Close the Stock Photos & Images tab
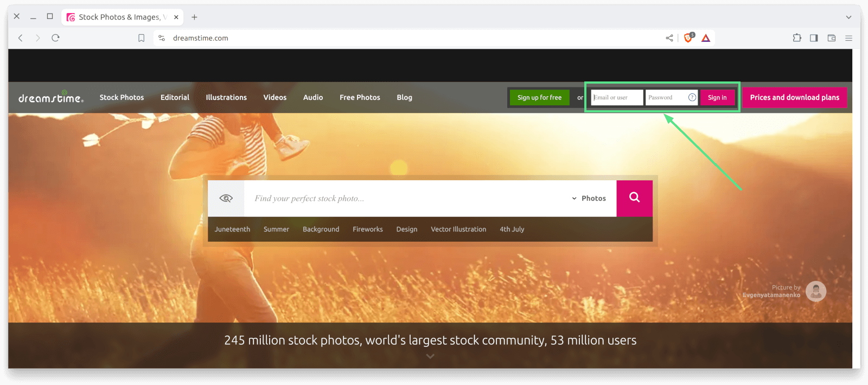The height and width of the screenshot is (385, 868). 176,17
